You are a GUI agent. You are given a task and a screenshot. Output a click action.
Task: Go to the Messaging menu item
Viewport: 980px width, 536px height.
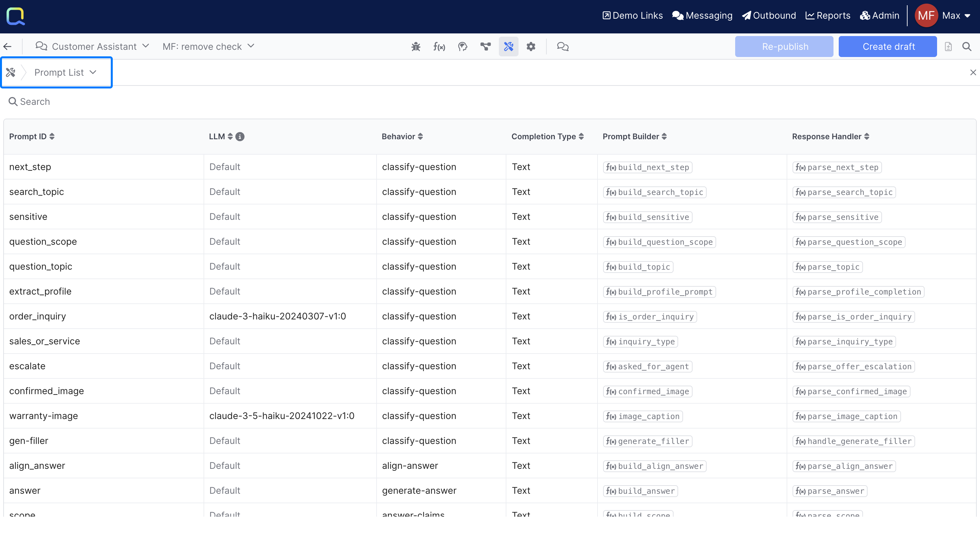[x=702, y=16]
